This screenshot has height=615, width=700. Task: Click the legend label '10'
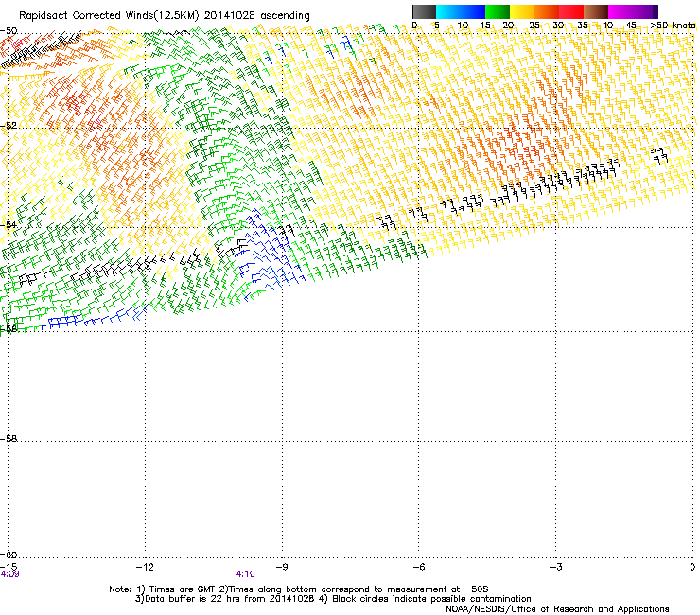[x=463, y=26]
